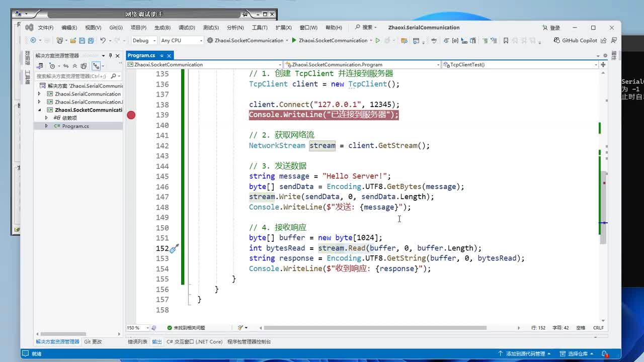644x362 pixels.
Task: Click the sync with active document icon
Action: coord(66,66)
